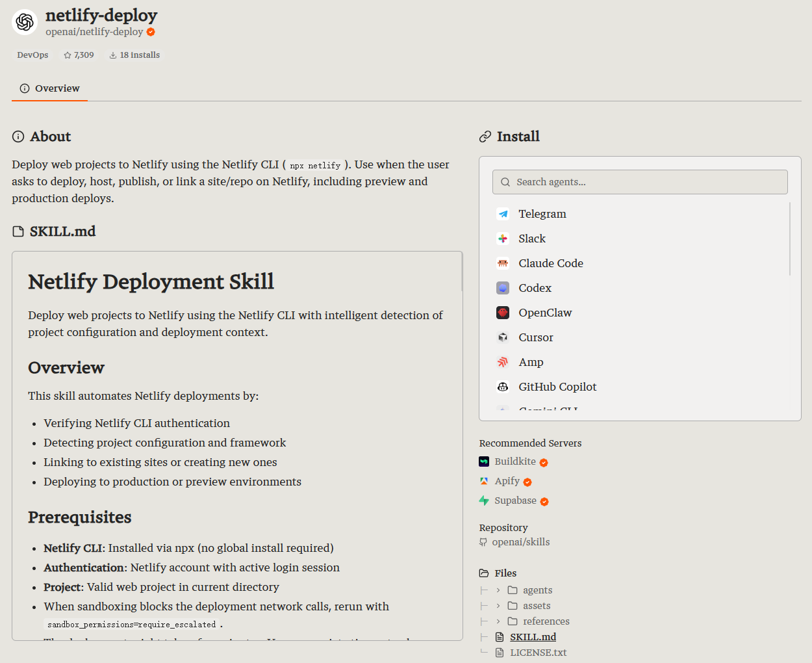Click the magnifier icon in agent search
Image resolution: width=812 pixels, height=663 pixels.
pos(505,182)
